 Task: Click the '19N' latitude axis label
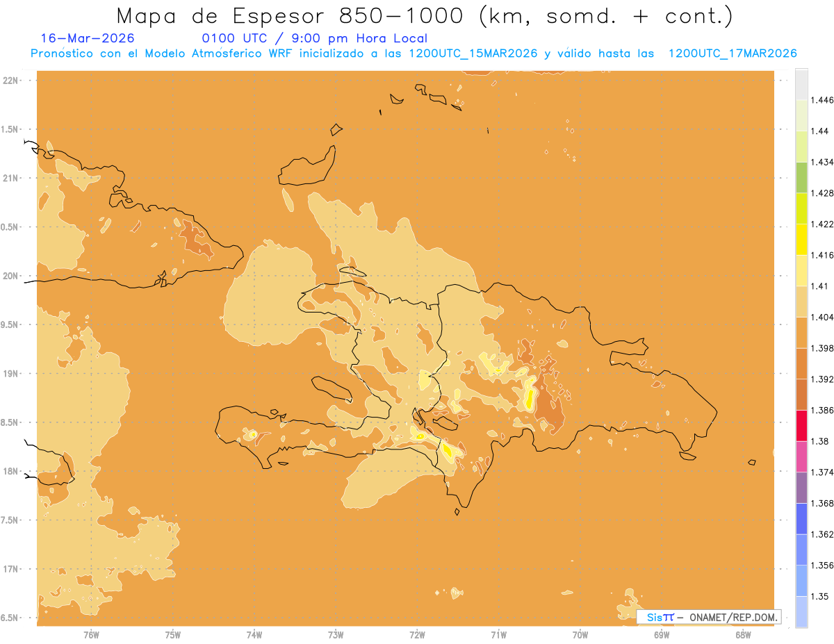coord(10,373)
